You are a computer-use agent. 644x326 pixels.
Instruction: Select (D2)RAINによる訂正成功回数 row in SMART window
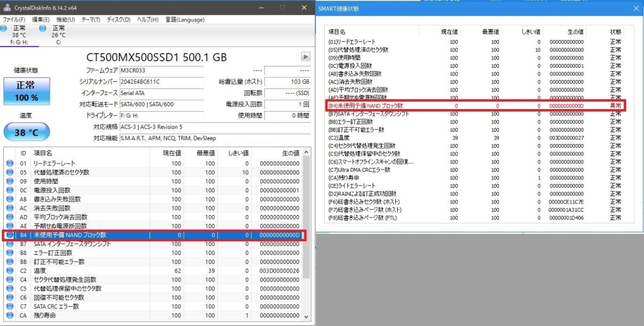click(475, 194)
